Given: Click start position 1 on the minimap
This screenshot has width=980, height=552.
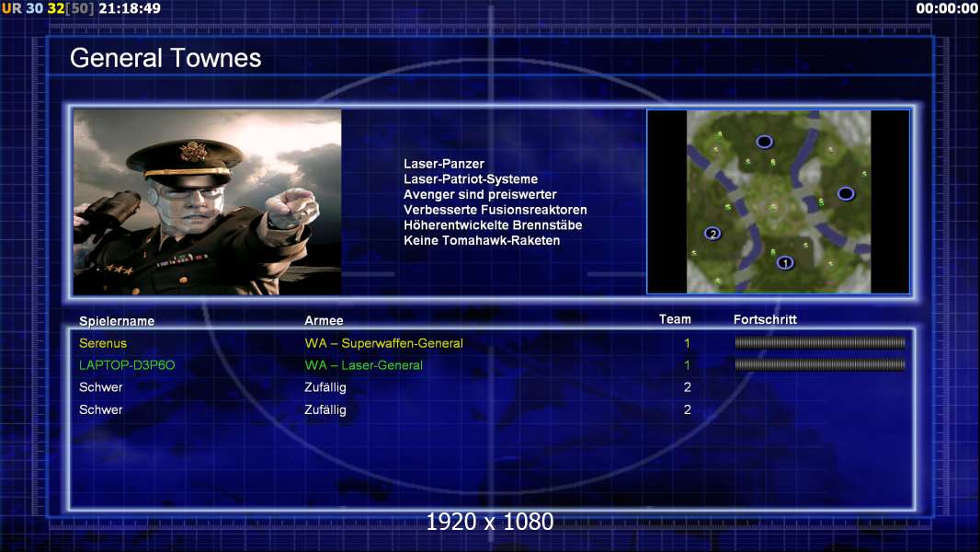Looking at the screenshot, I should pos(784,262).
